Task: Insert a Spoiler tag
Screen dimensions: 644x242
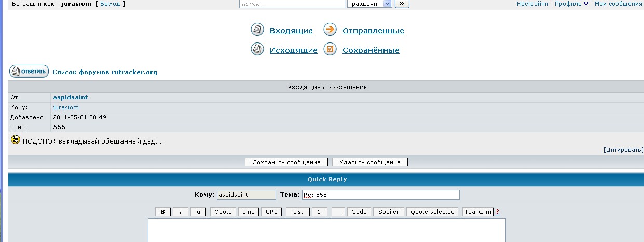Action: click(x=389, y=212)
